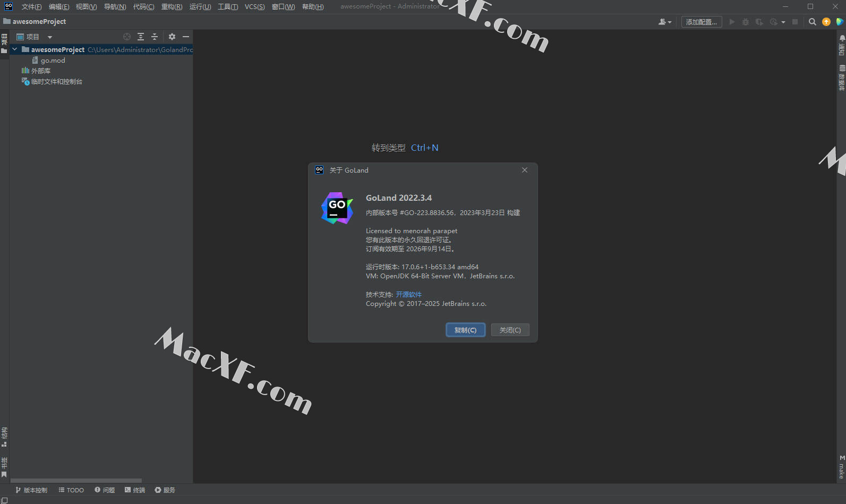Open the 视图(V) menu
The image size is (846, 504).
point(86,7)
